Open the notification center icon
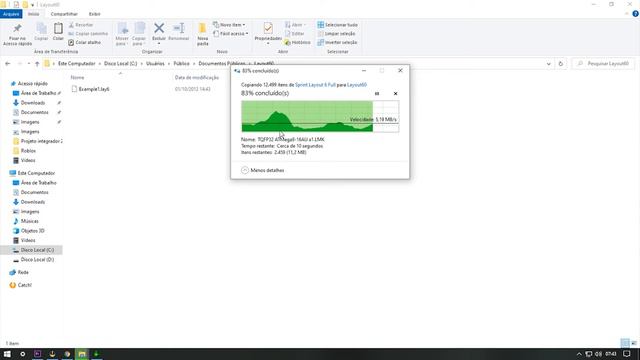This screenshot has height=360, width=640. coord(627,354)
